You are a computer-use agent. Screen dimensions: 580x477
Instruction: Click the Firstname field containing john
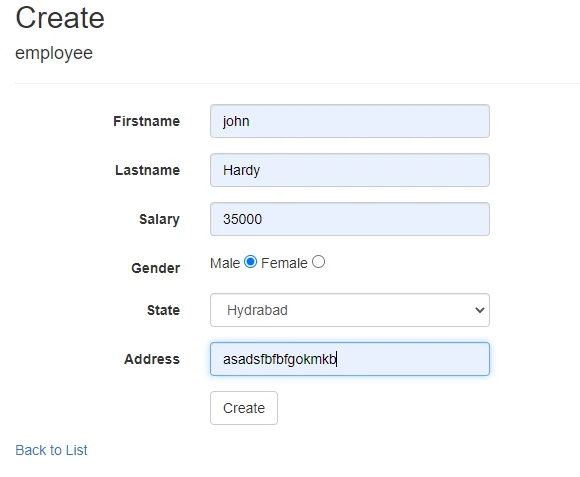pyautogui.click(x=350, y=121)
